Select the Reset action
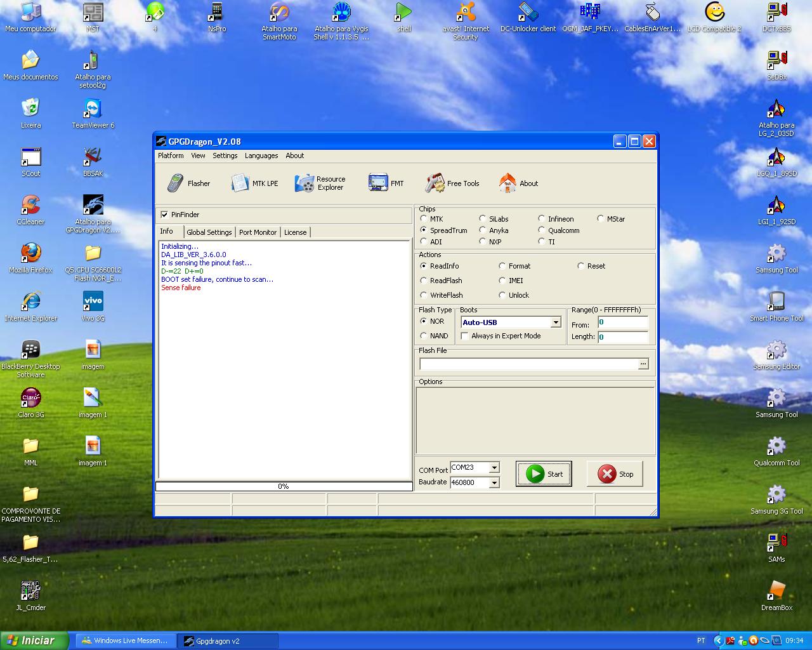 [580, 266]
